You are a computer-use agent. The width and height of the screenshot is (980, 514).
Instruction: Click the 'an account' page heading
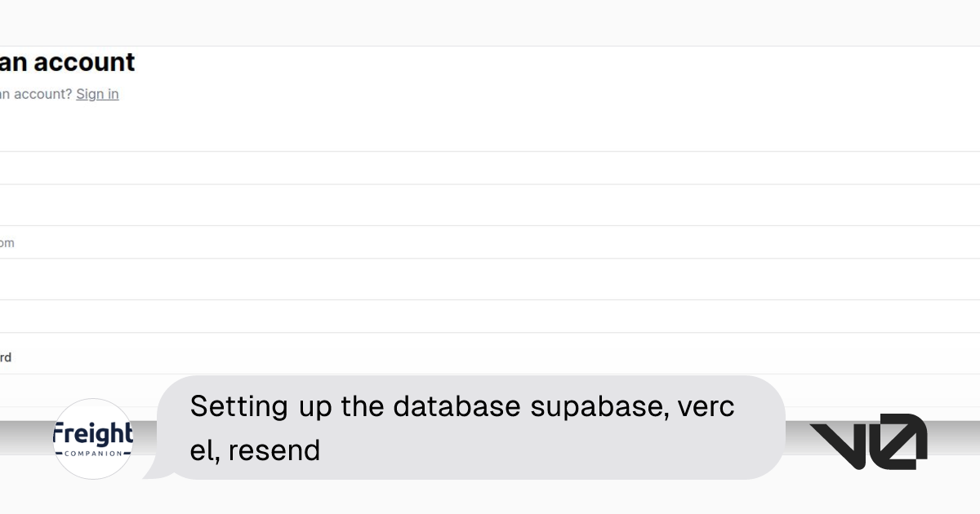coord(67,62)
